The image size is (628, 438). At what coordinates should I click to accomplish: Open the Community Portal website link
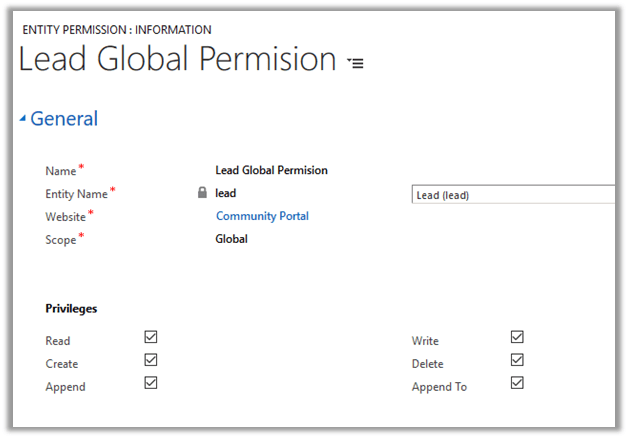tap(262, 216)
